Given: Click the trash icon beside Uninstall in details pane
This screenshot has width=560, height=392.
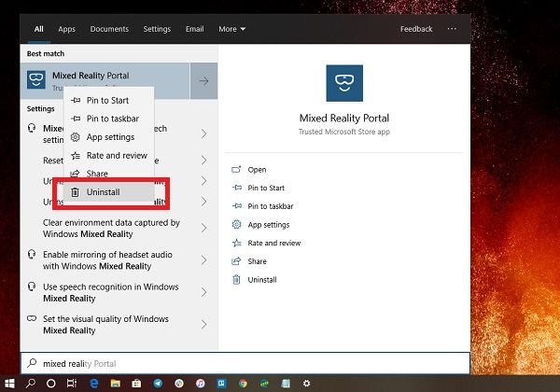Looking at the screenshot, I should 236,279.
